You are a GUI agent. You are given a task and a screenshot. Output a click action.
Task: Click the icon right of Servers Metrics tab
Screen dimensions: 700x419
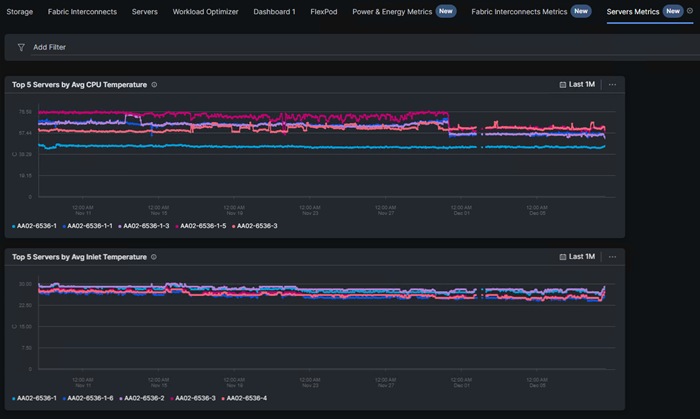[x=690, y=11]
